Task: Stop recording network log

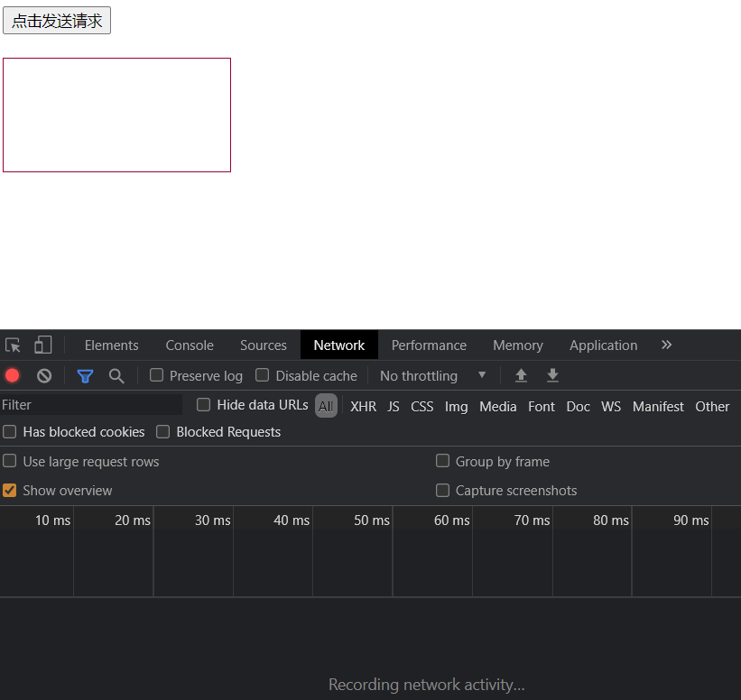Action: [x=13, y=376]
